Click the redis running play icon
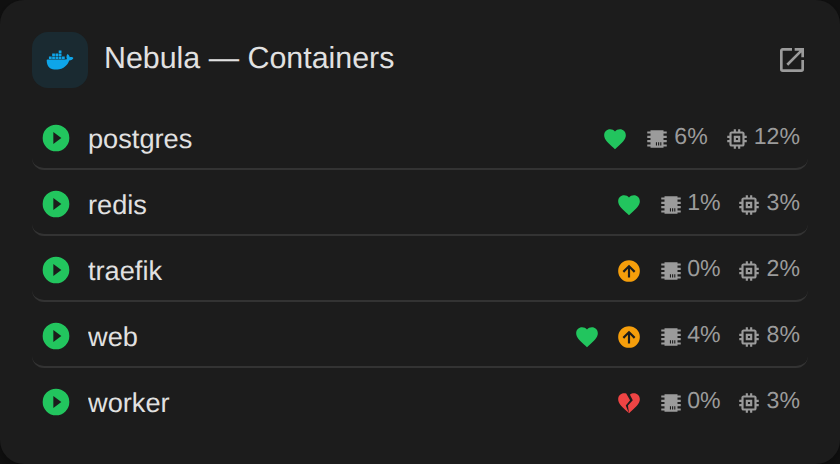840x464 pixels. click(x=56, y=204)
